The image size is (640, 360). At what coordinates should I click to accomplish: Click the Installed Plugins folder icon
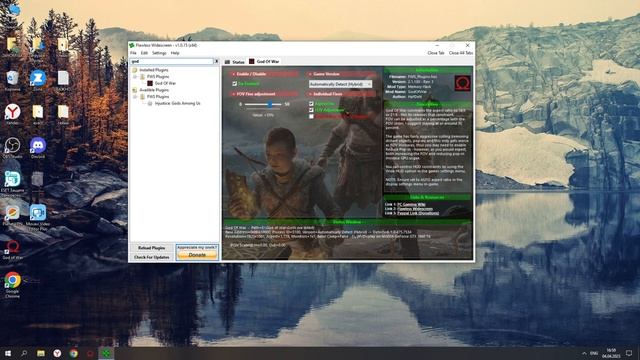coord(135,70)
